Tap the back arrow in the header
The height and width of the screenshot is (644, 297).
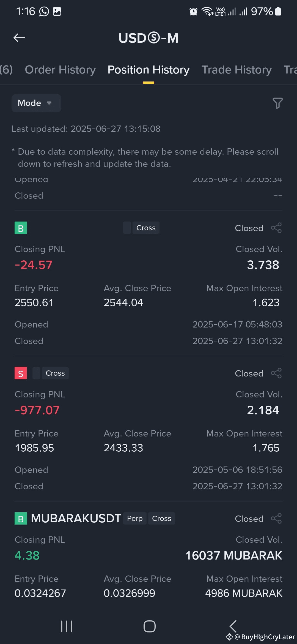(x=19, y=38)
